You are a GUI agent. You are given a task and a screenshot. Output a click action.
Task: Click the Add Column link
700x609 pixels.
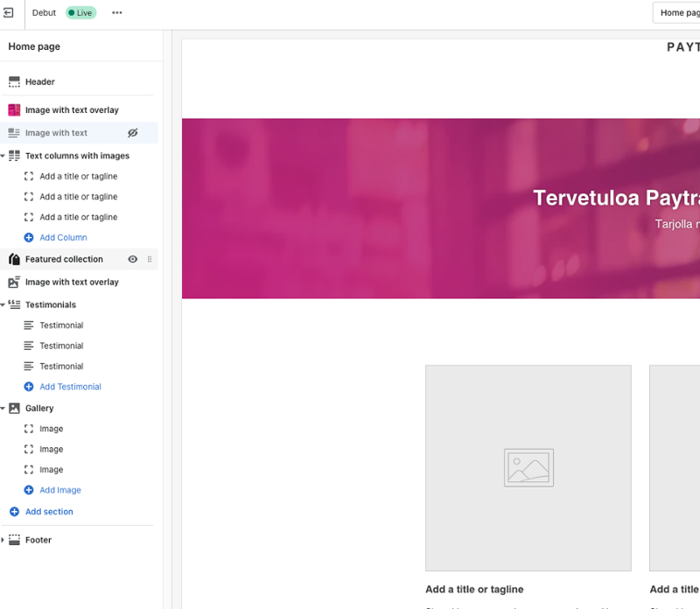click(63, 237)
